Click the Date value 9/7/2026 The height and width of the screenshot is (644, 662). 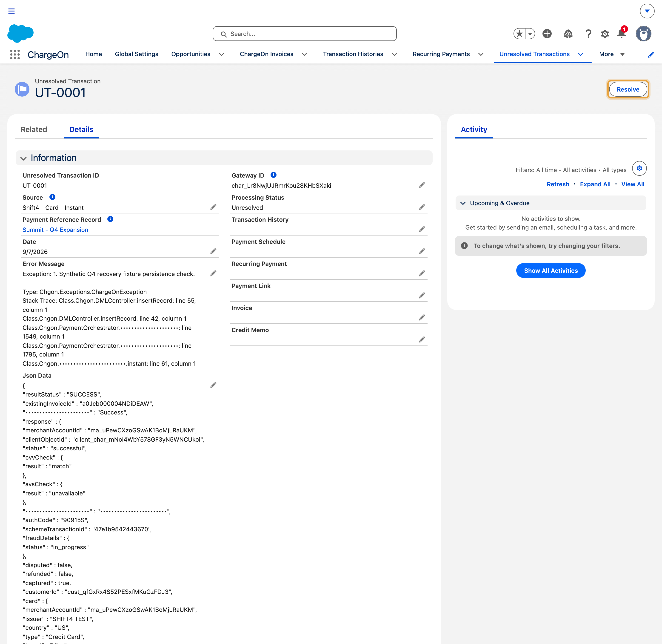pos(35,252)
